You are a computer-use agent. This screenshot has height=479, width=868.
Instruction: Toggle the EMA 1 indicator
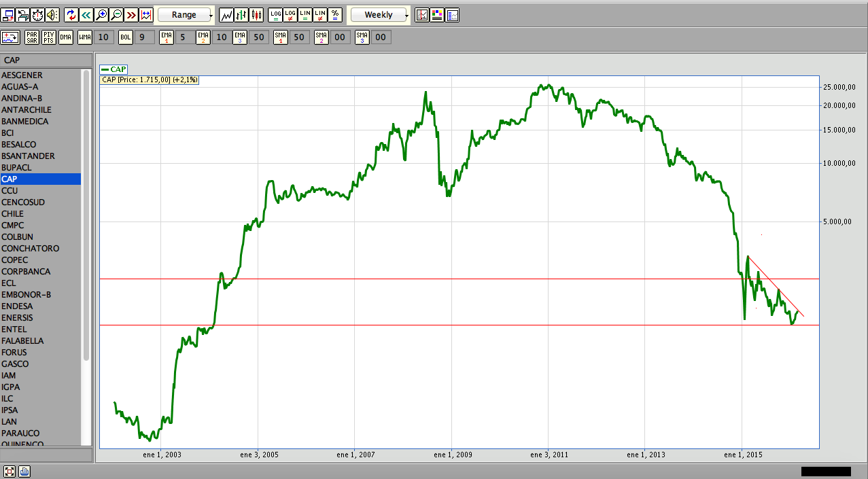tap(167, 37)
